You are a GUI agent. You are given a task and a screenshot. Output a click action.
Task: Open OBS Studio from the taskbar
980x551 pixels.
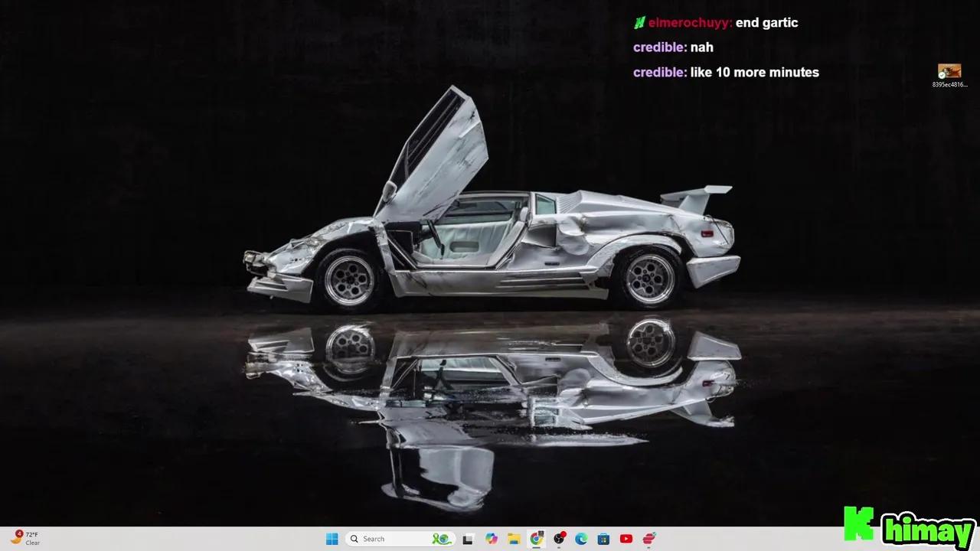click(x=560, y=539)
